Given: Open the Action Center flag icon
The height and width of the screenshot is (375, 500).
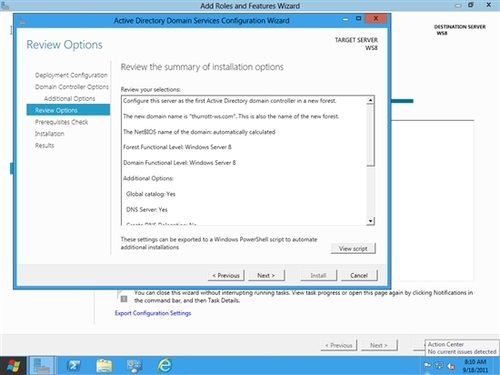Looking at the screenshot, I should point(427,366).
